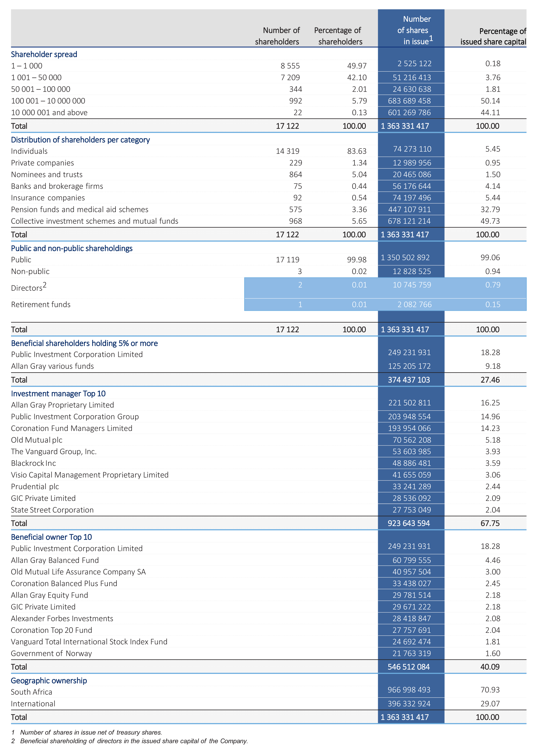Select 'Nominees and trusts' row label
The height and width of the screenshot is (756, 538).
click(x=47, y=175)
